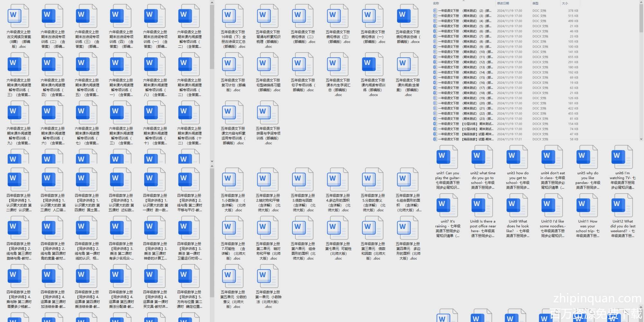The image size is (644, 322).
Task: Click the 四年级数学 认识更大的数 第三课时 file icon
Action: tap(52, 180)
